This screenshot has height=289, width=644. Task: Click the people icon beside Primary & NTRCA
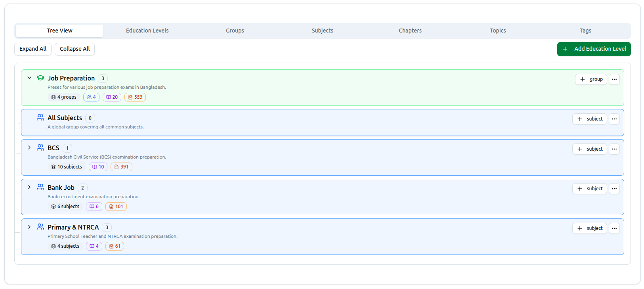40,227
